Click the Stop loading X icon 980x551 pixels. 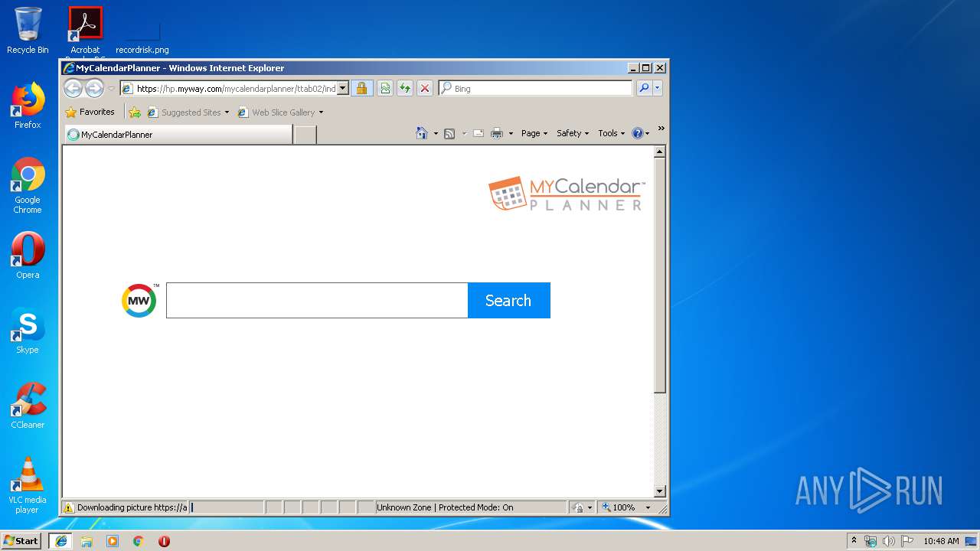[x=425, y=88]
